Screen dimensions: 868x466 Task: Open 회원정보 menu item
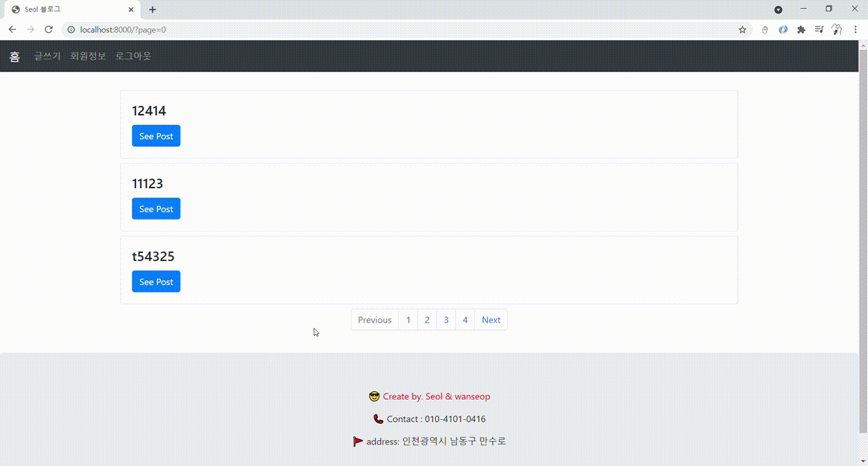tap(88, 56)
